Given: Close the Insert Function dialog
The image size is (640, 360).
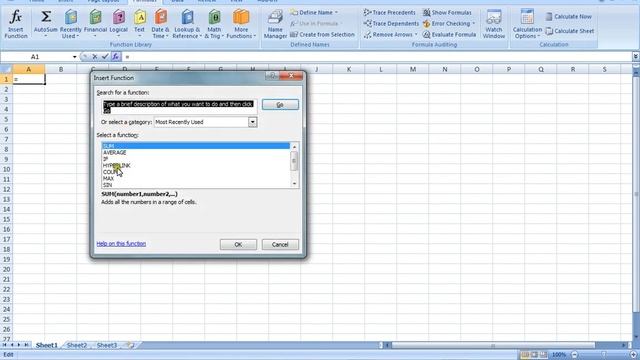Looking at the screenshot, I should click(291, 76).
